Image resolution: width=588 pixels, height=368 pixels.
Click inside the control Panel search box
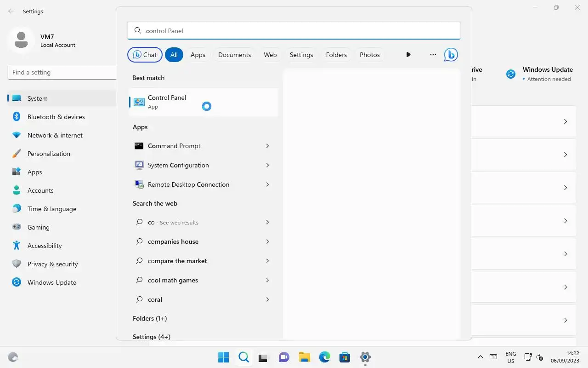(x=294, y=31)
